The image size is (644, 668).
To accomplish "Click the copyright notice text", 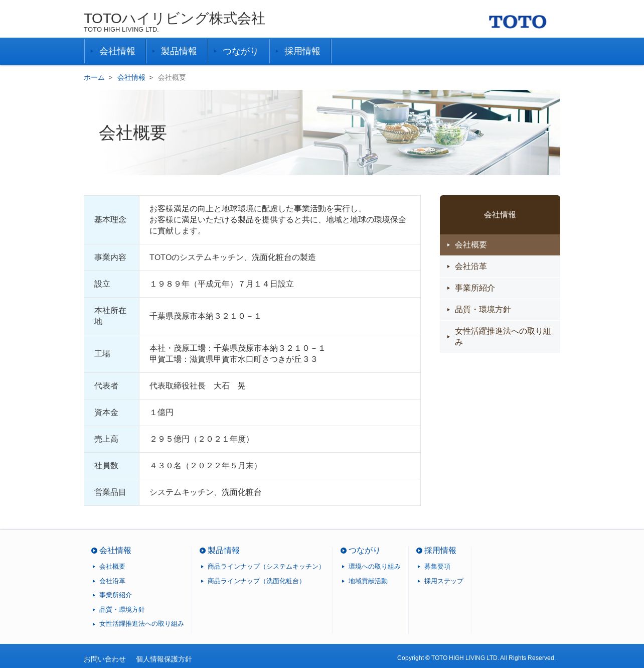I will (476, 658).
